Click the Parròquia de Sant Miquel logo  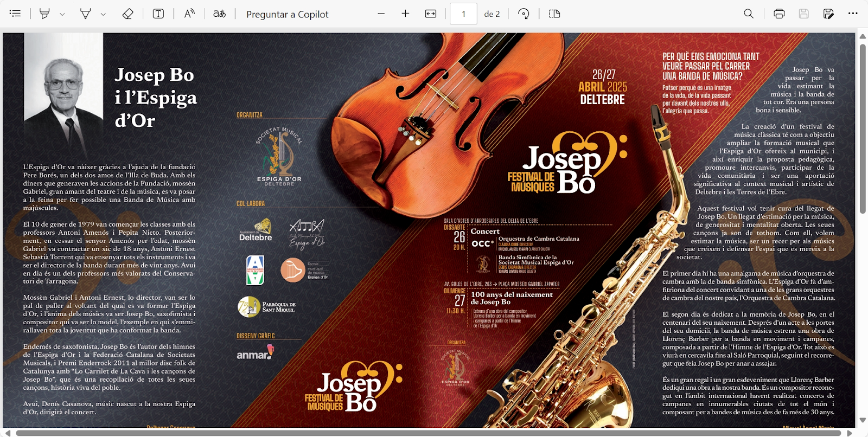coord(267,307)
